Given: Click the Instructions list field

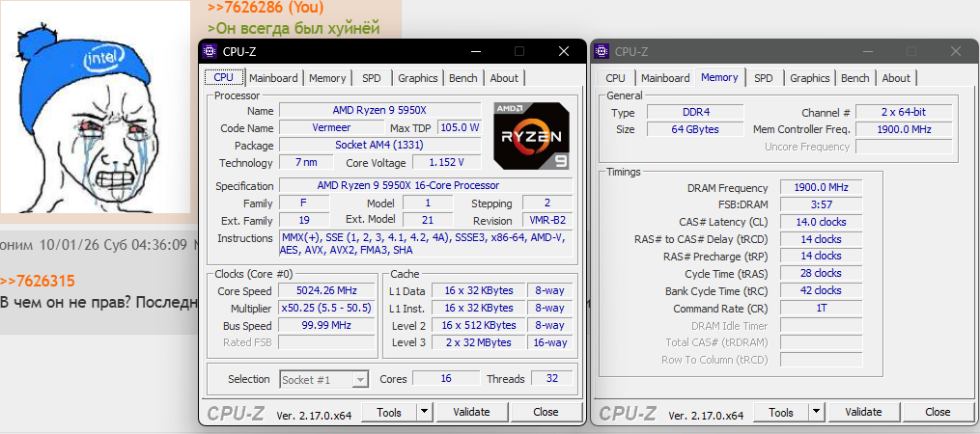Looking at the screenshot, I should coord(426,244).
